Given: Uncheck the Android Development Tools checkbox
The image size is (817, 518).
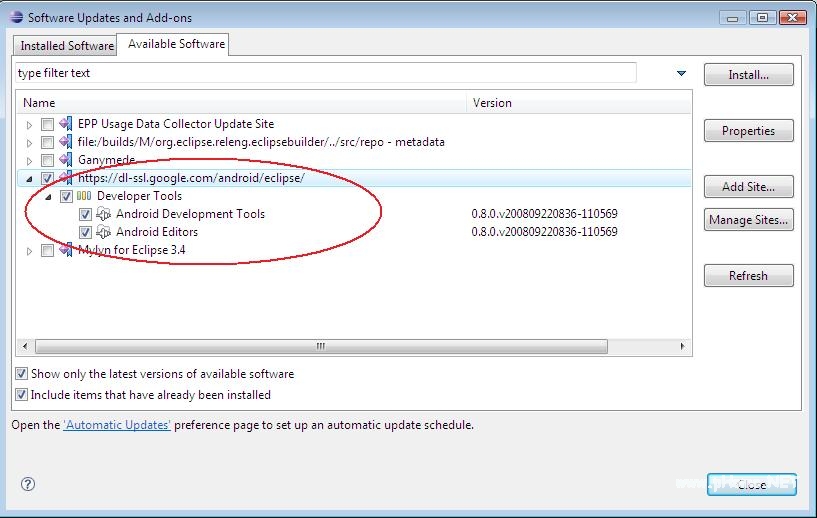Looking at the screenshot, I should click(x=85, y=214).
